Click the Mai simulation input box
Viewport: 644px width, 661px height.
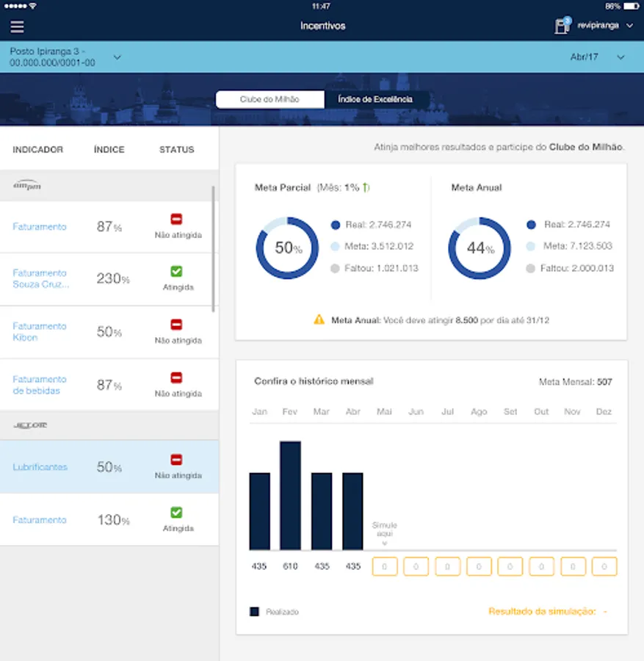[x=384, y=566]
